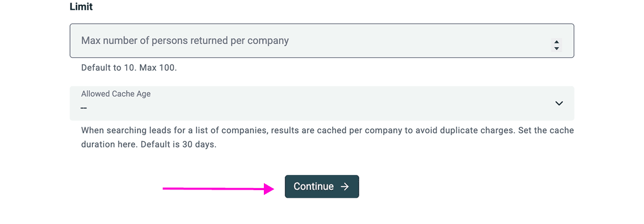The image size is (644, 224).
Task: Click the right arrow icon inside Continue
Action: tap(345, 186)
